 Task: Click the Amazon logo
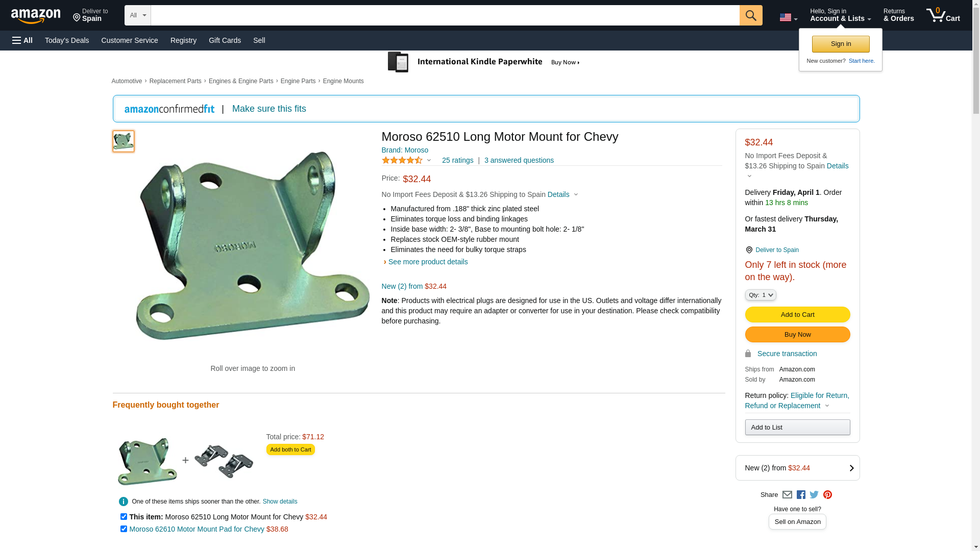36,16
